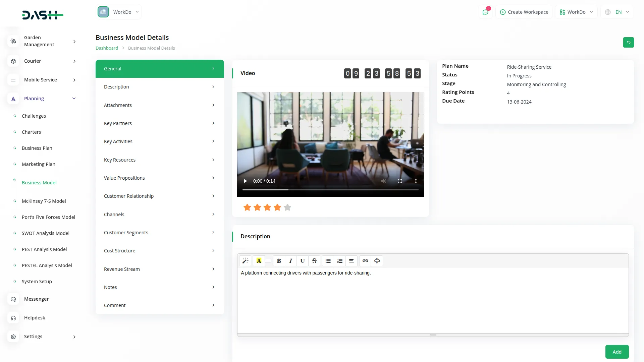
Task: Insert ordered numbered list in editor
Action: click(340, 261)
